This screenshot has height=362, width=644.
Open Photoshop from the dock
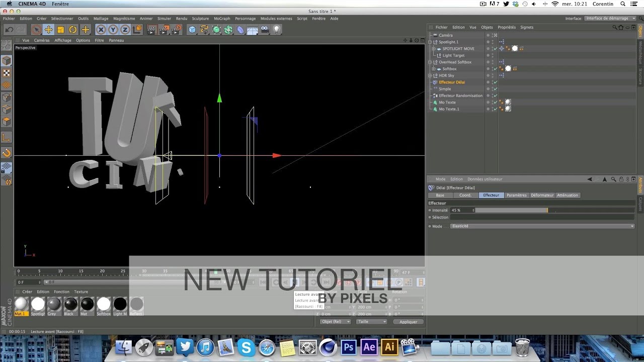[x=348, y=347]
